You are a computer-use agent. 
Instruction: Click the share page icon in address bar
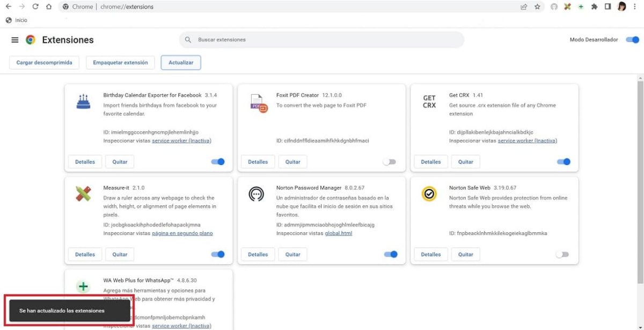click(x=524, y=7)
